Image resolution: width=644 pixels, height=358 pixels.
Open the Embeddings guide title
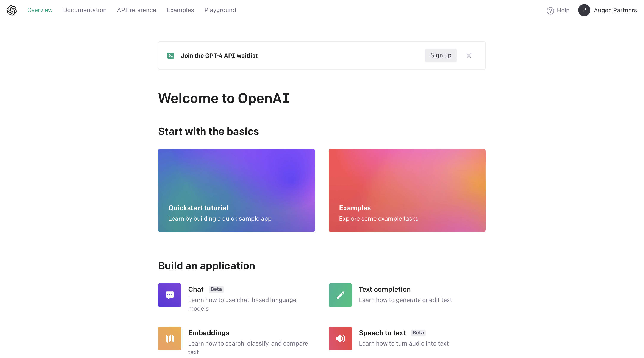pos(208,333)
